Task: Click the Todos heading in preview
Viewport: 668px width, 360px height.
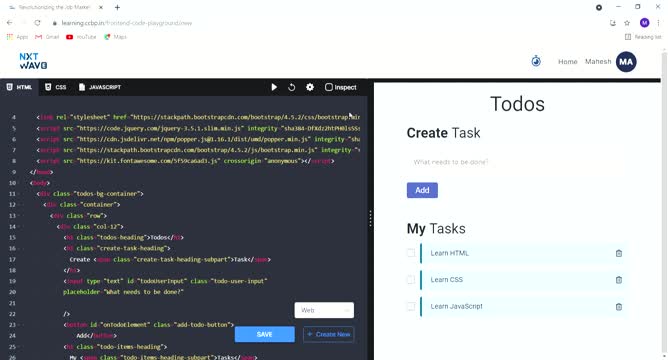Action: click(517, 104)
